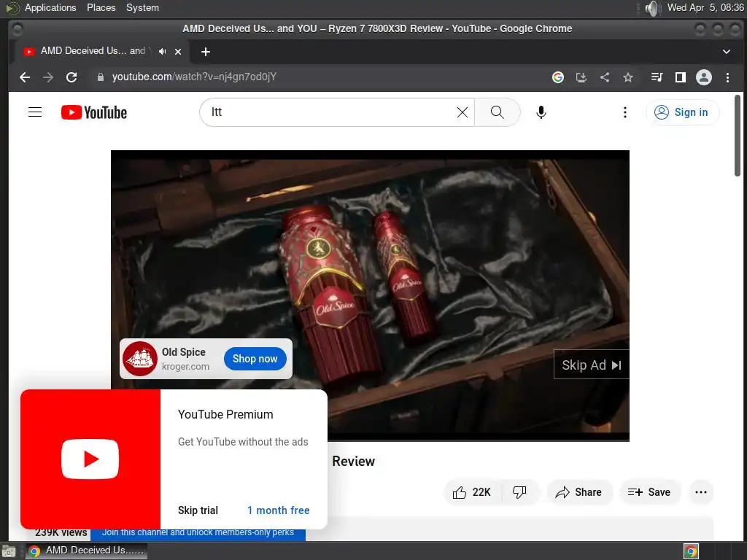Open the Google icon in the address bar
Screen dimensions: 747x560
(x=558, y=77)
